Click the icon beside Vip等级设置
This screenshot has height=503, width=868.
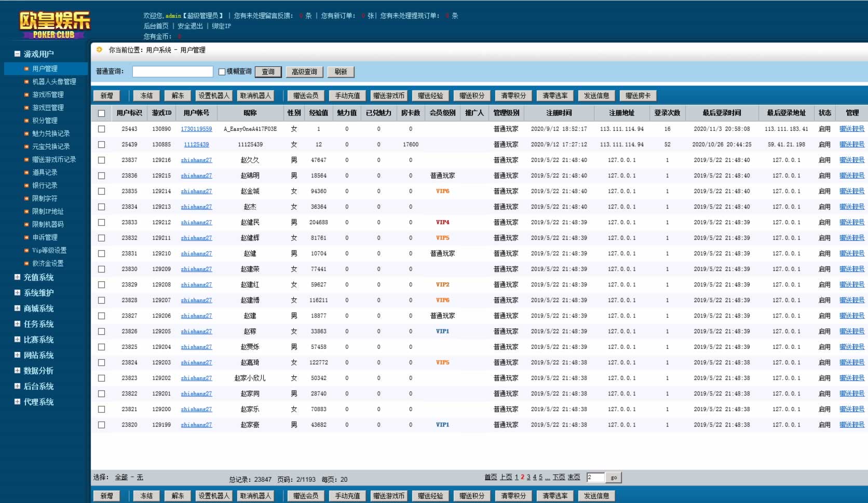(26, 250)
